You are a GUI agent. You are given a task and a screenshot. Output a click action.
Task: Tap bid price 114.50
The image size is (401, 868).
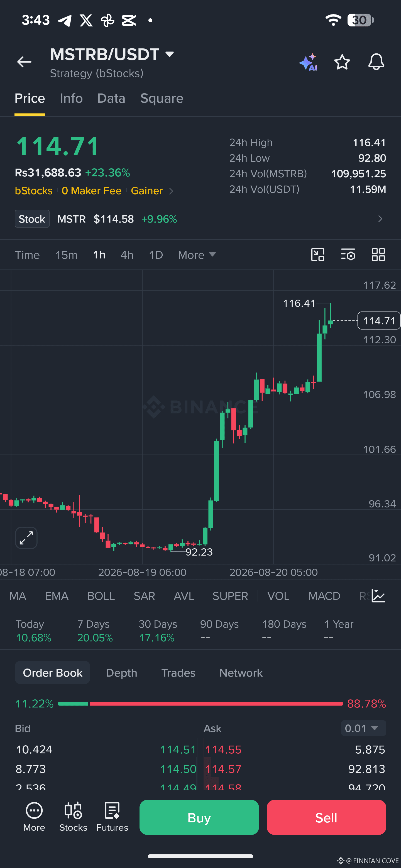178,769
